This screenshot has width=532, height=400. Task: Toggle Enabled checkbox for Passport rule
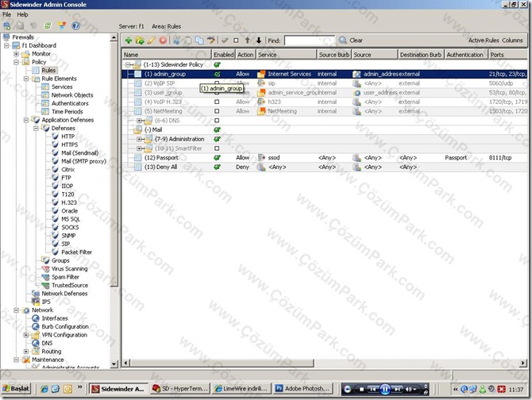pos(217,158)
